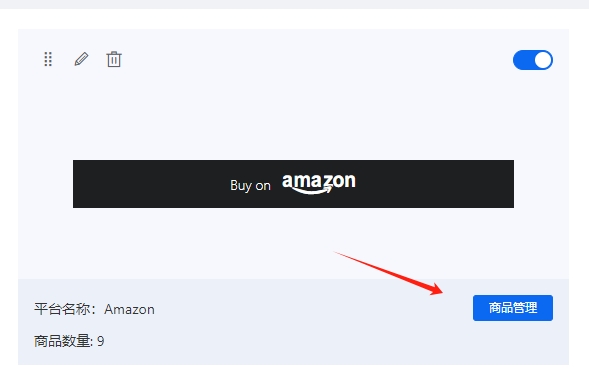Click the product count number 9
This screenshot has height=384, width=589.
point(101,341)
